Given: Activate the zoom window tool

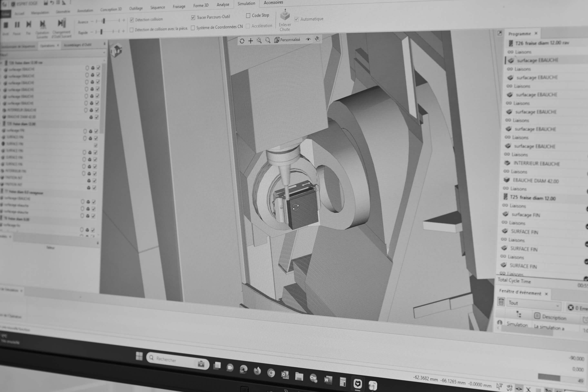Looking at the screenshot, I should tap(268, 40).
